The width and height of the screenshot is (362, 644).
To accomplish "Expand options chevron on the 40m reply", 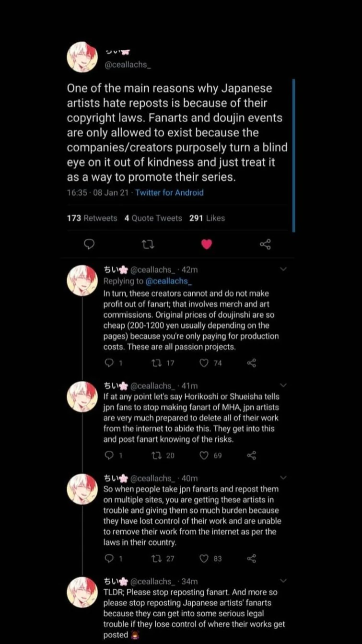I will [283, 478].
